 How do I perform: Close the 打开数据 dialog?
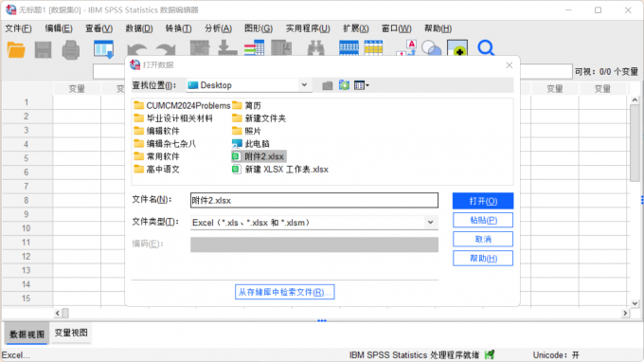point(510,65)
